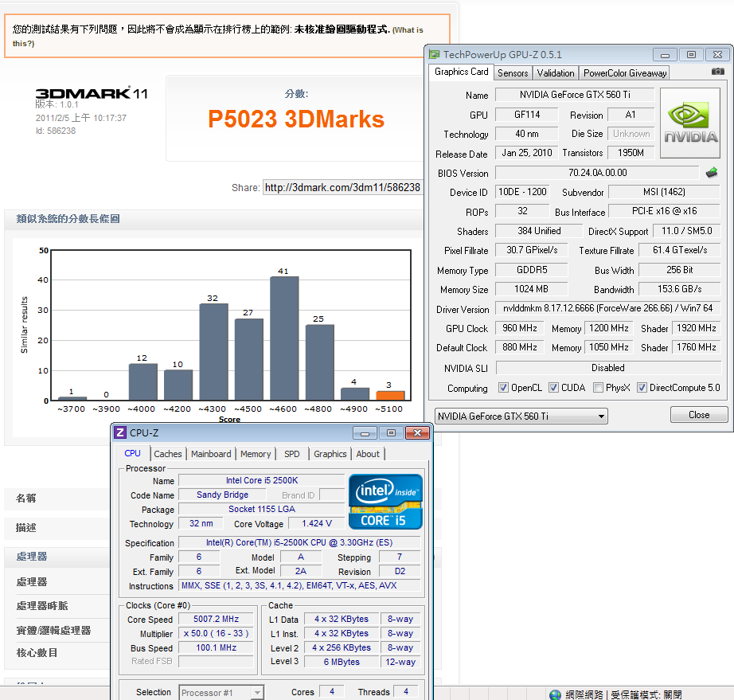
Task: Click the orange ~5100 bar in the score chart
Action: point(390,396)
